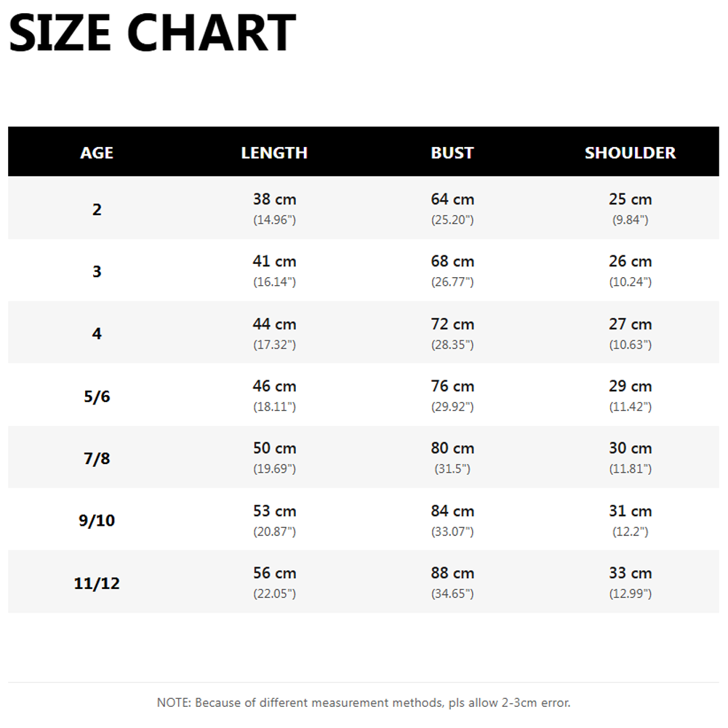The image size is (728, 728).
Task: Select the 88 cm bust cell
Action: (x=452, y=583)
